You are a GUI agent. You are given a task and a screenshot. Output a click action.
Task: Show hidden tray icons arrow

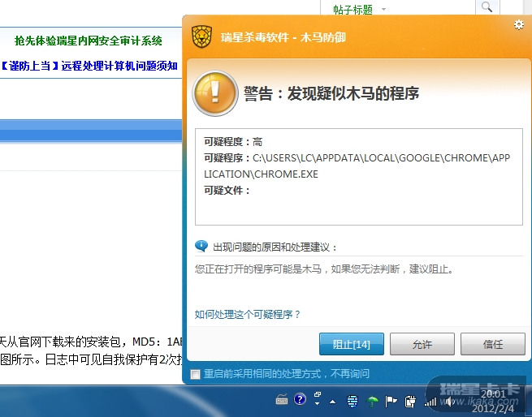(333, 402)
